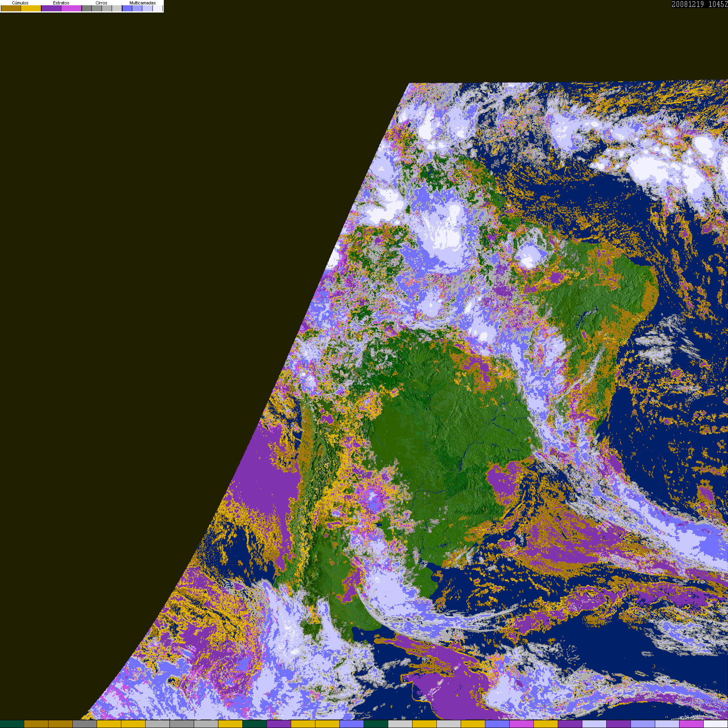728x728 pixels.
Task: Click the time "1045Z" in the timestamp
Action: (x=718, y=4)
